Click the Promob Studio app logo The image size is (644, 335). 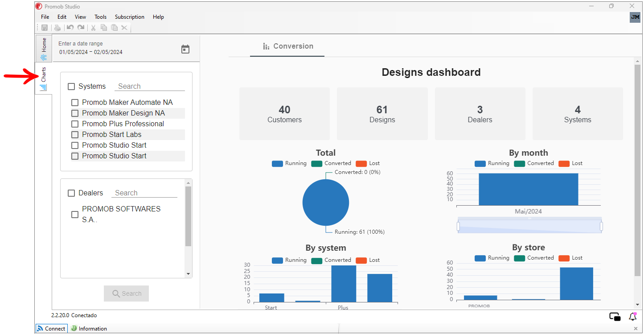(39, 6)
